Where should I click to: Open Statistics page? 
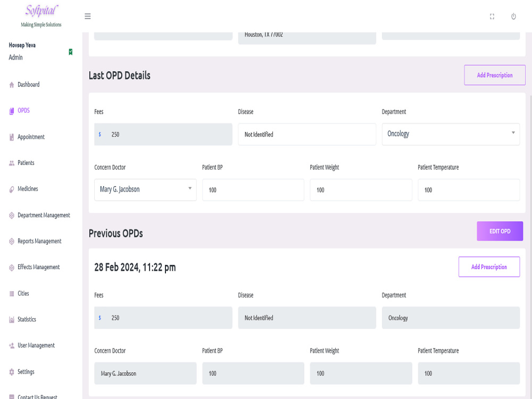(x=27, y=319)
